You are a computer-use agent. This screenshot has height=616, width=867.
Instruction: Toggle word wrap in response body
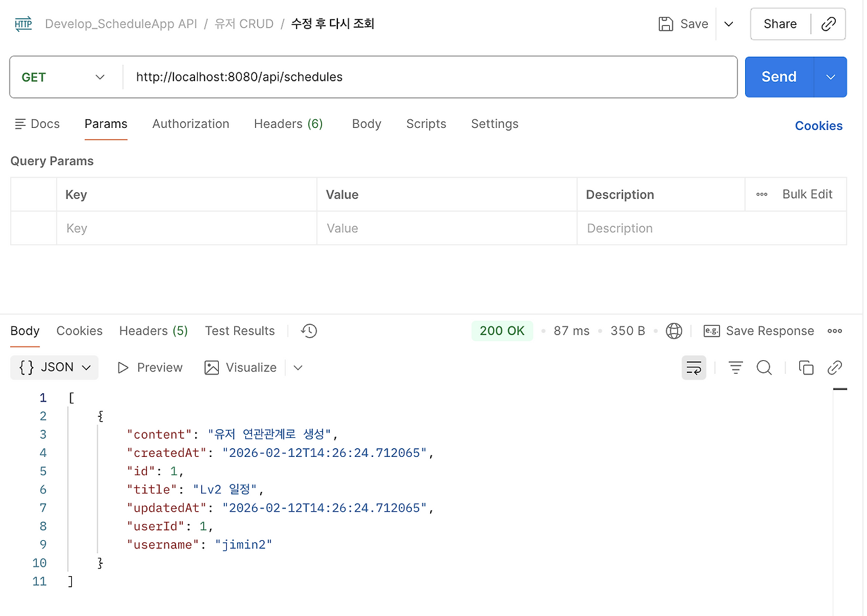click(x=694, y=368)
